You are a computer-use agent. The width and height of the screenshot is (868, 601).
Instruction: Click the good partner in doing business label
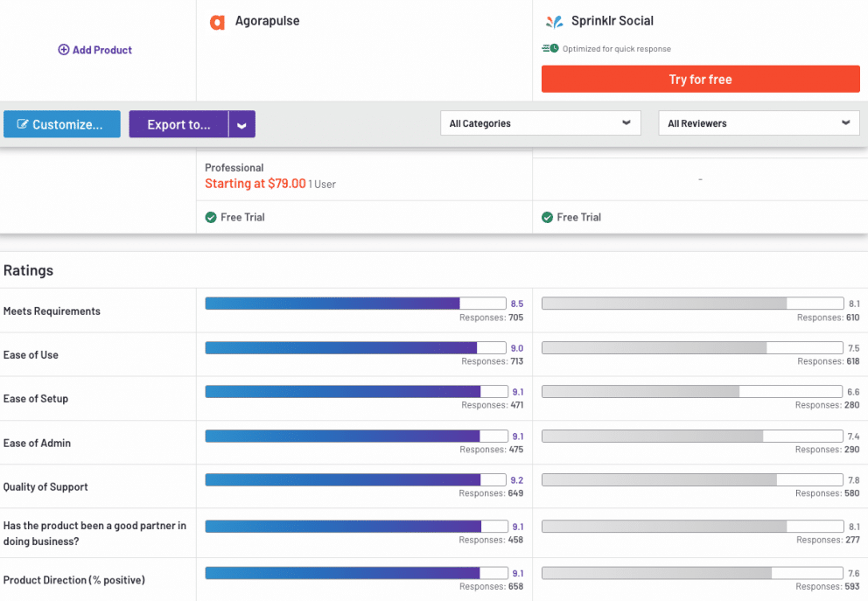[94, 534]
